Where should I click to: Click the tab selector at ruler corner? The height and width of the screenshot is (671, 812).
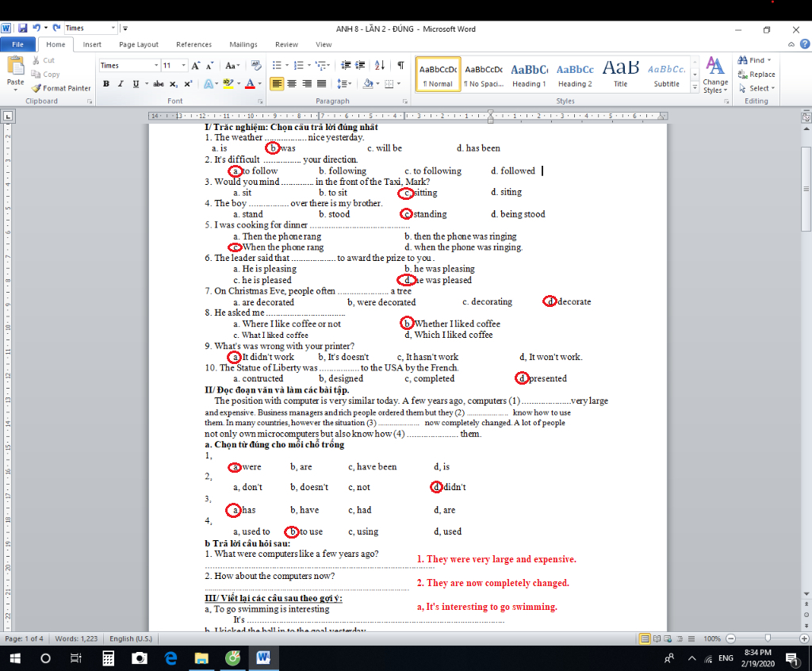[x=8, y=117]
